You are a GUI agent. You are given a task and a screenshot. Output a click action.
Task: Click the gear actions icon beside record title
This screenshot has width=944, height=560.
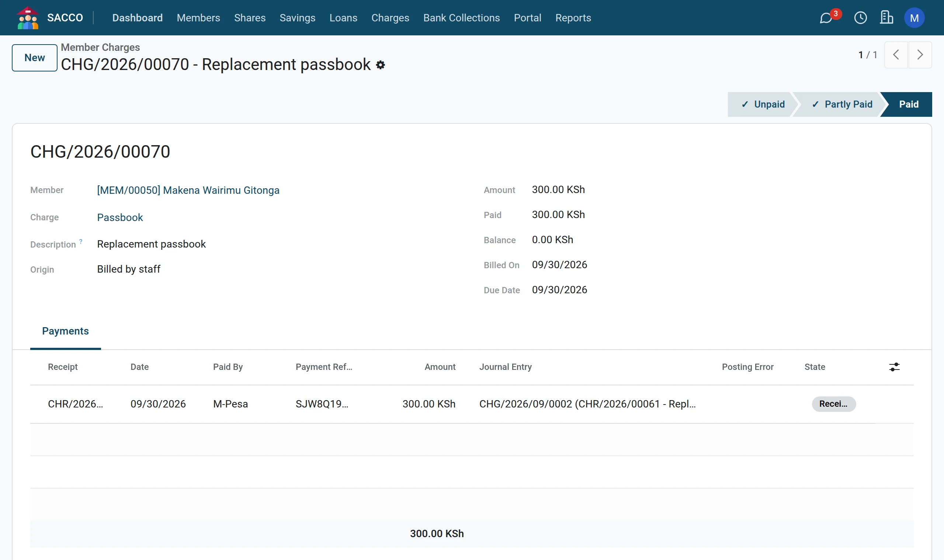coord(380,65)
